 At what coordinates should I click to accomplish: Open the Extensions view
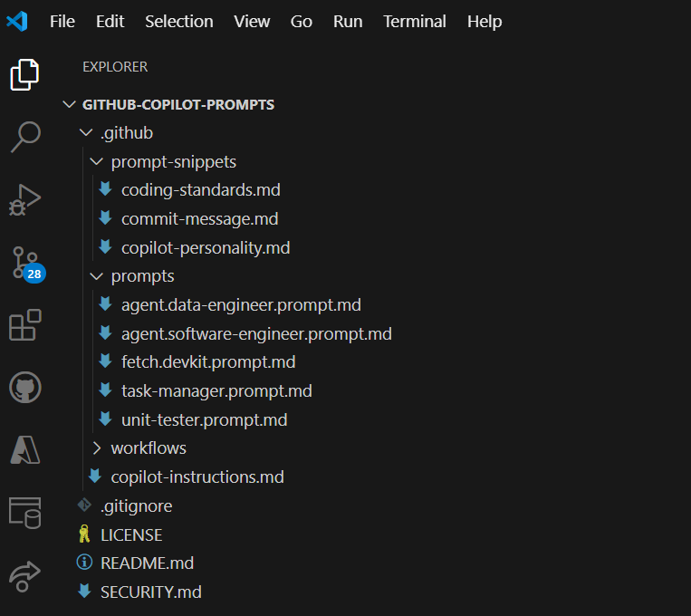25,325
